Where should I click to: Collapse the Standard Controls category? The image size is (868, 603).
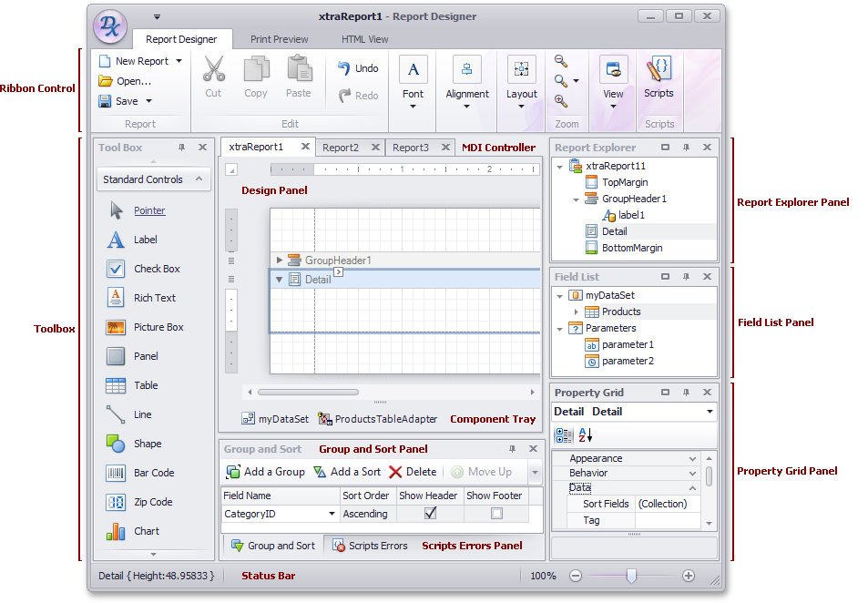tap(199, 179)
